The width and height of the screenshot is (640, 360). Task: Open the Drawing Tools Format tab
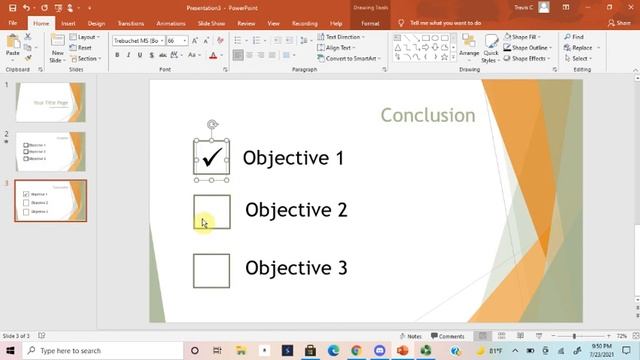coord(370,23)
